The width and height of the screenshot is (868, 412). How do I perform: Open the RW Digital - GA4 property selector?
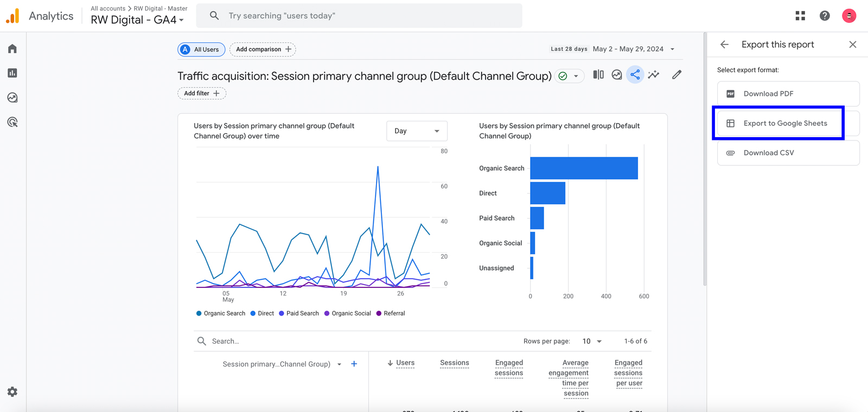point(137,20)
